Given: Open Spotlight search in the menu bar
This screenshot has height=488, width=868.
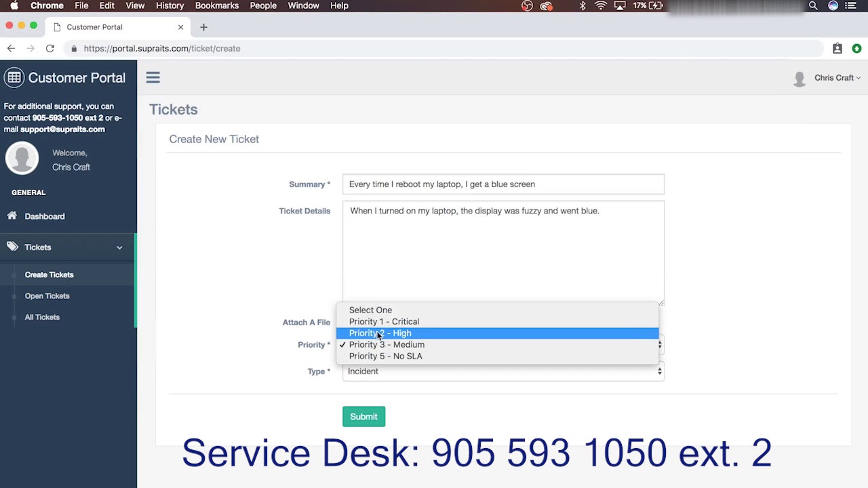Looking at the screenshot, I should pos(813,5).
